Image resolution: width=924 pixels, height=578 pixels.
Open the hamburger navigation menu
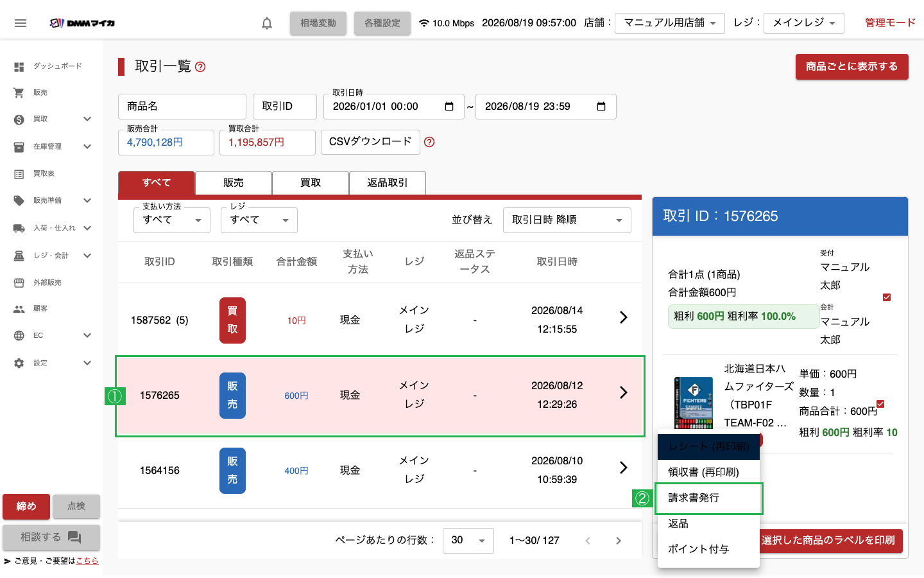pyautogui.click(x=21, y=23)
